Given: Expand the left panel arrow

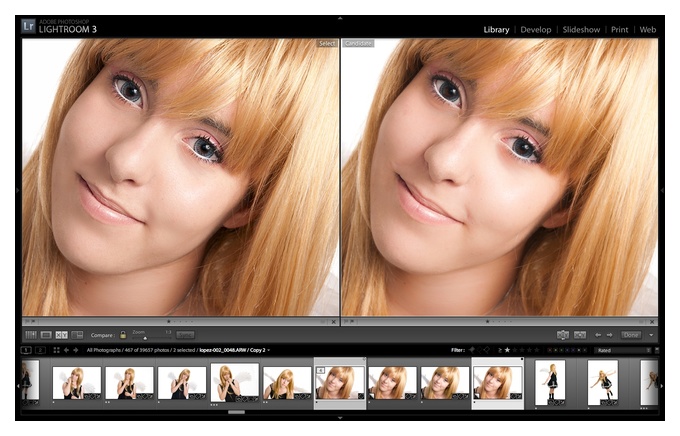Looking at the screenshot, I should [x=18, y=190].
